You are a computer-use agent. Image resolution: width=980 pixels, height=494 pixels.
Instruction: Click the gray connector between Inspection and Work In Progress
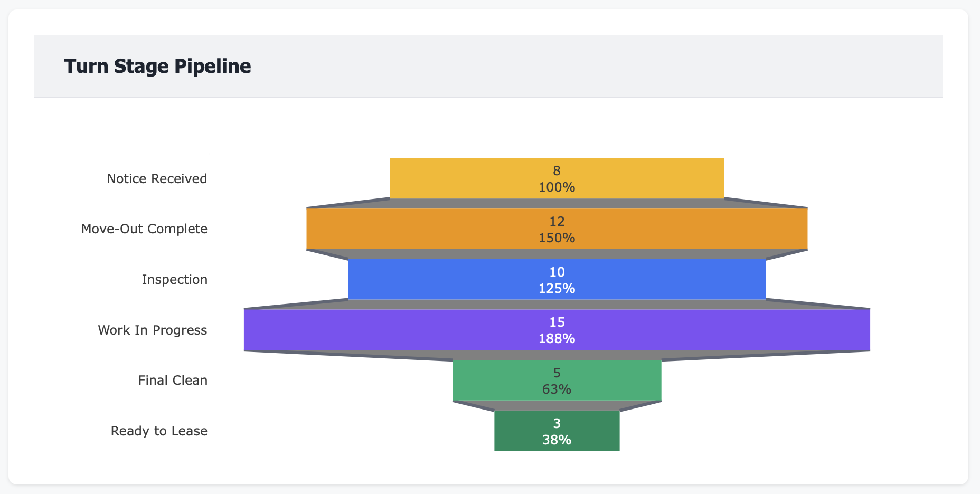[557, 305]
